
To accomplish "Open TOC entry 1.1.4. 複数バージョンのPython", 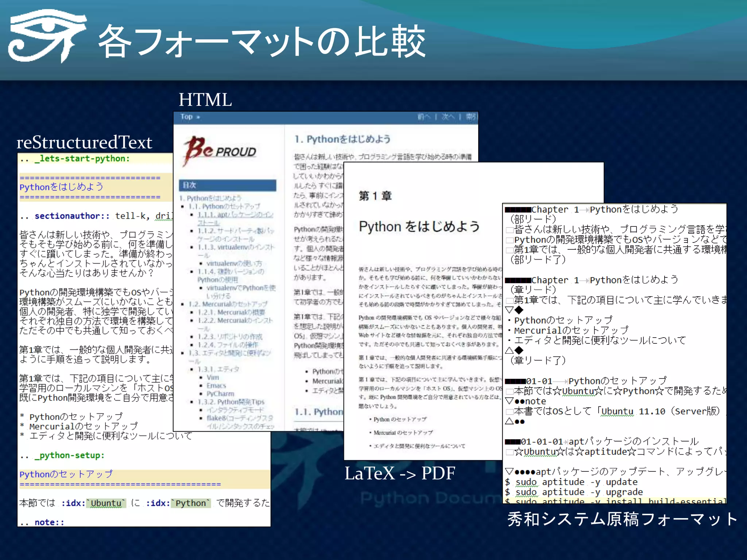I will [x=231, y=275].
